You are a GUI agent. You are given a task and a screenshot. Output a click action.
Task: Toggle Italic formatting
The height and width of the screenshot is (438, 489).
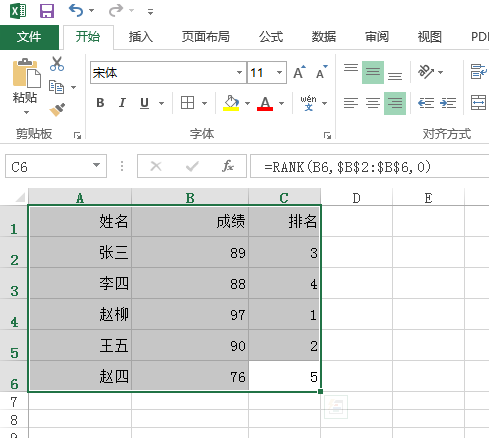click(x=122, y=103)
